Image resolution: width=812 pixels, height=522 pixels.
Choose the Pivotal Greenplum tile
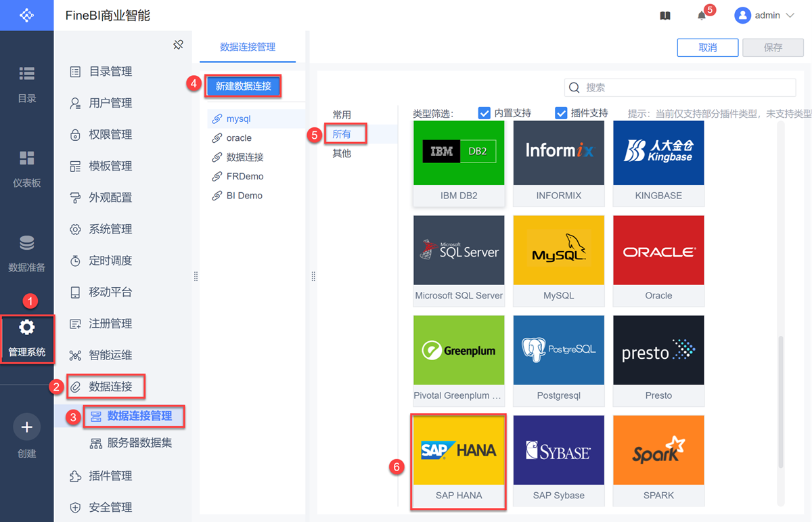(x=459, y=360)
